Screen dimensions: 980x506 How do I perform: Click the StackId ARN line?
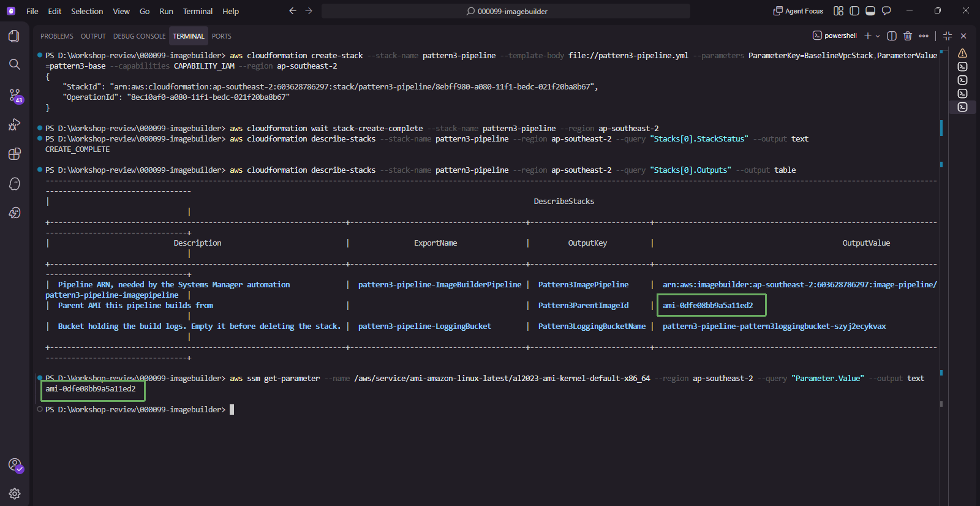(x=330, y=87)
